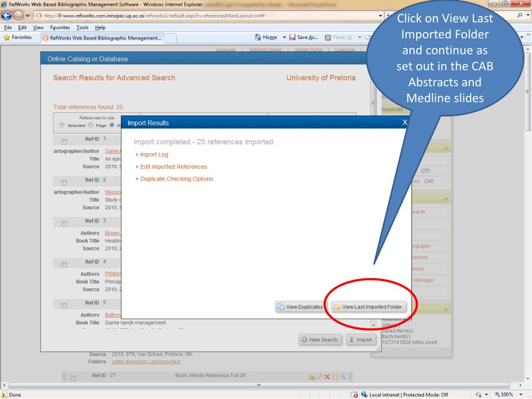Viewport: 532px width, 399px height.
Task: Tick the checkbox for Ref ID 3
Action: (64, 223)
